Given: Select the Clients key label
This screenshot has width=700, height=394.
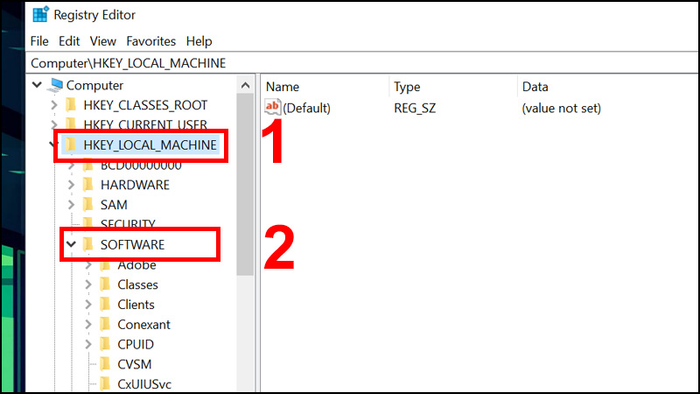Looking at the screenshot, I should 136,305.
